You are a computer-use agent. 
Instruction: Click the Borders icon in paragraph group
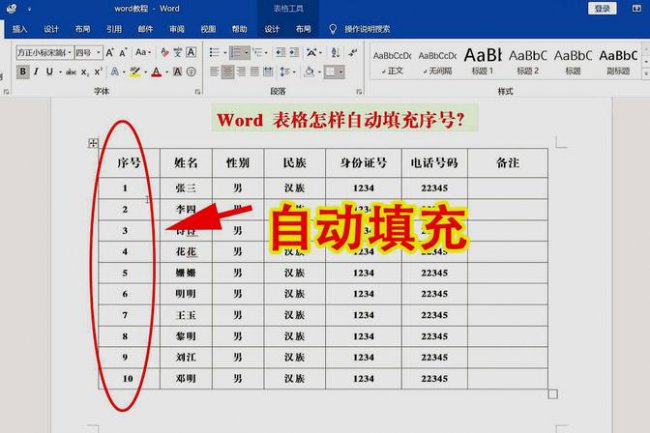(x=330, y=72)
